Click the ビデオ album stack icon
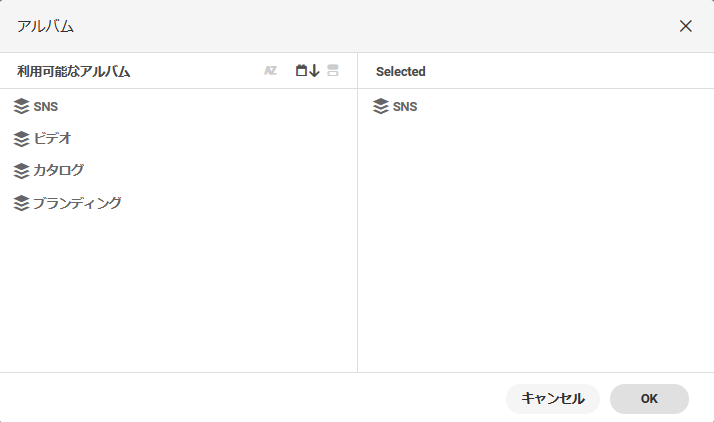The image size is (714, 422). (x=22, y=139)
